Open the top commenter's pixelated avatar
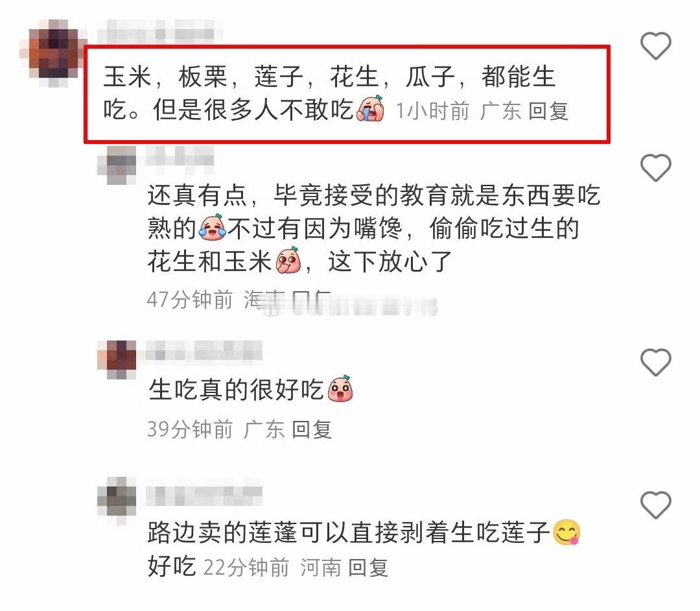 click(52, 53)
